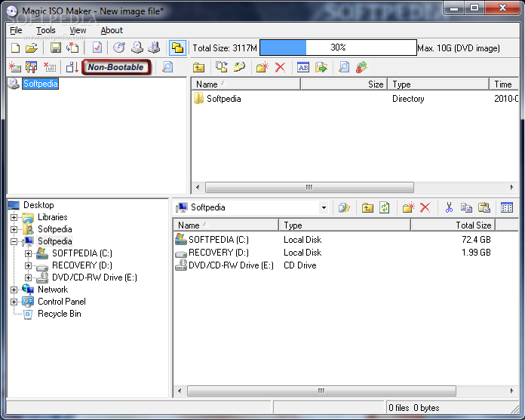Expand SOFTPEDIA (C:) in tree
Viewport: 525px width, 420px height.
pos(29,253)
